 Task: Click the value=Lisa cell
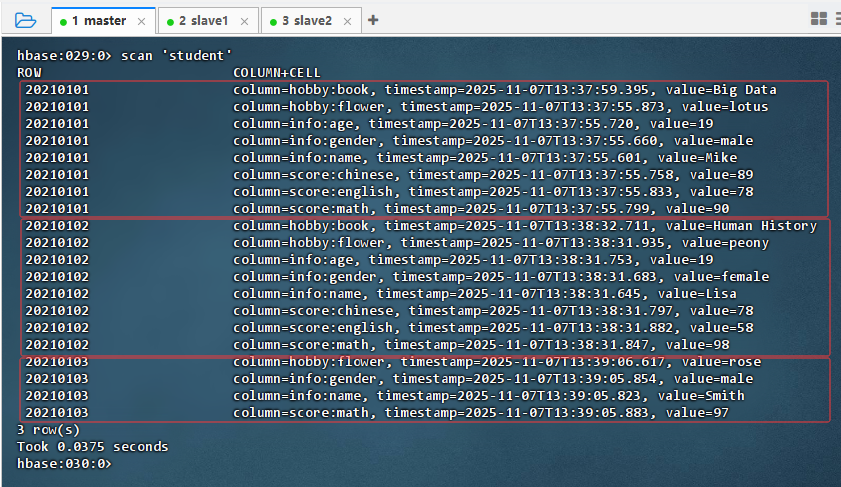(x=697, y=294)
